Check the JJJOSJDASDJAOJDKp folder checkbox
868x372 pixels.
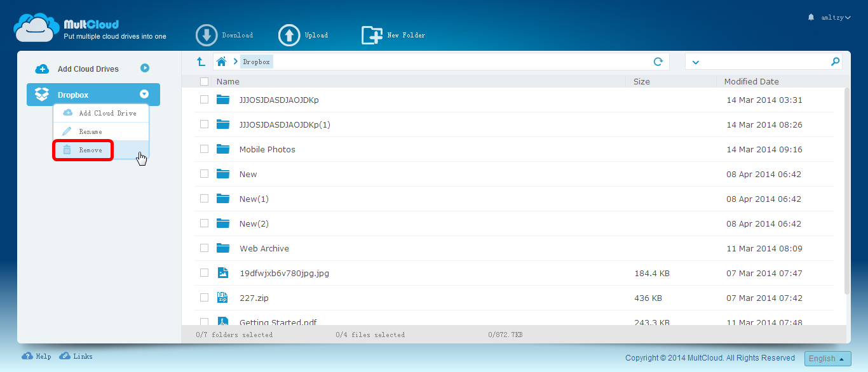[x=204, y=100]
